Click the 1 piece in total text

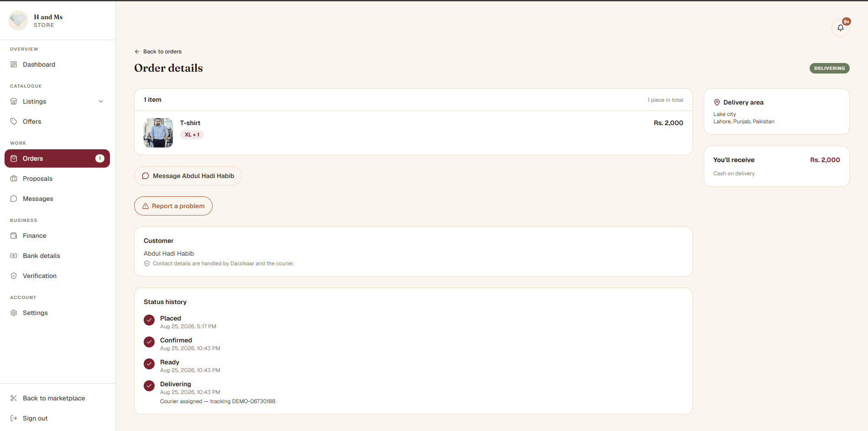click(x=665, y=100)
